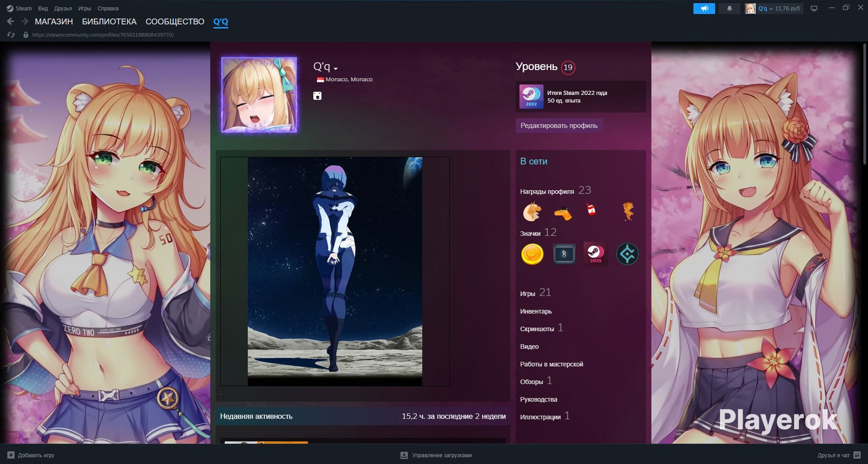Open the Вид menu

click(43, 8)
